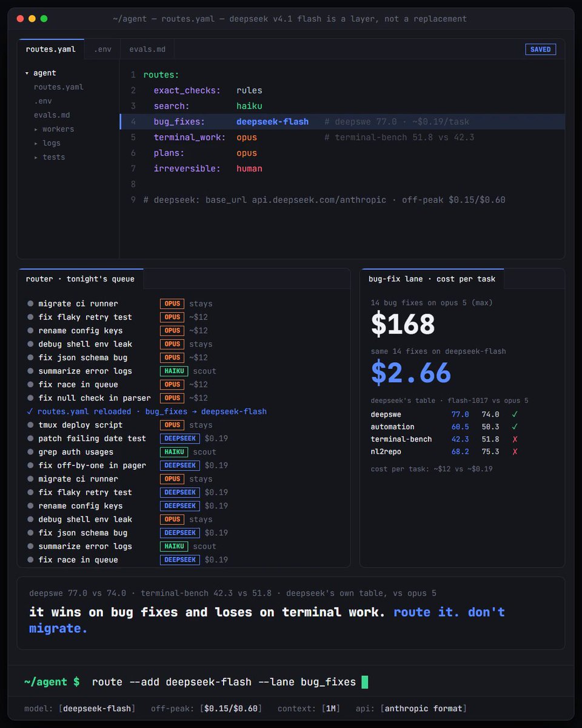This screenshot has height=728, width=582.
Task: Click the green zoom window dot
Action: point(44,19)
